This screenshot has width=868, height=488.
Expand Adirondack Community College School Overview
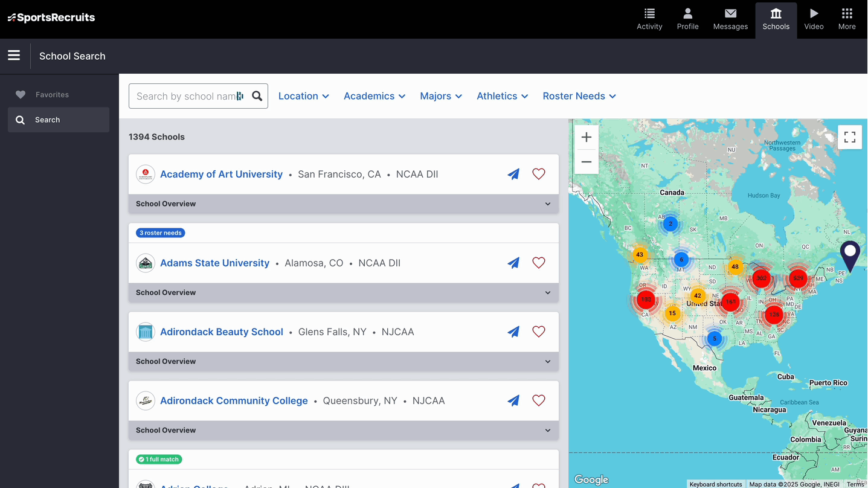pyautogui.click(x=344, y=430)
